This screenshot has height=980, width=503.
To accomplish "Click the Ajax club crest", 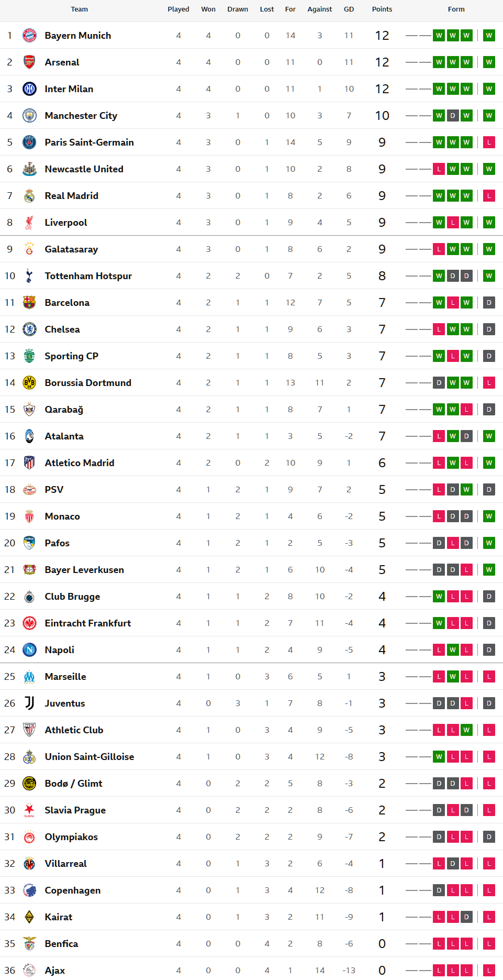I will 29,971.
